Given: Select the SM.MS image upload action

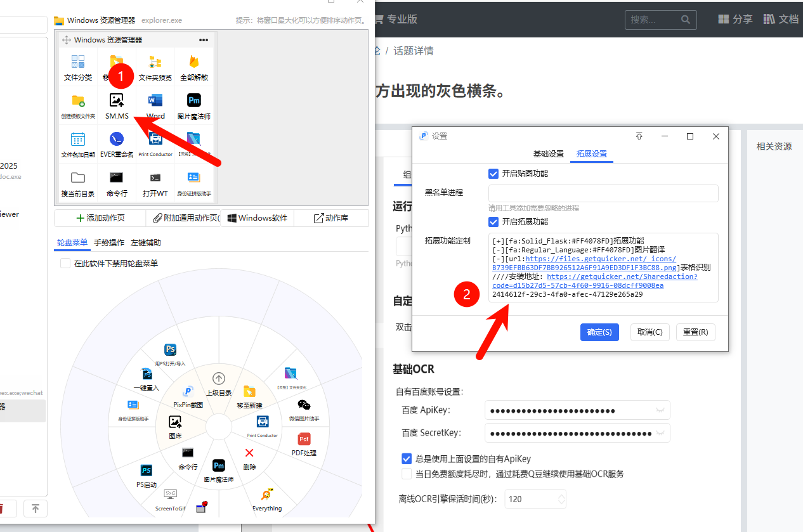Looking at the screenshot, I should (117, 107).
